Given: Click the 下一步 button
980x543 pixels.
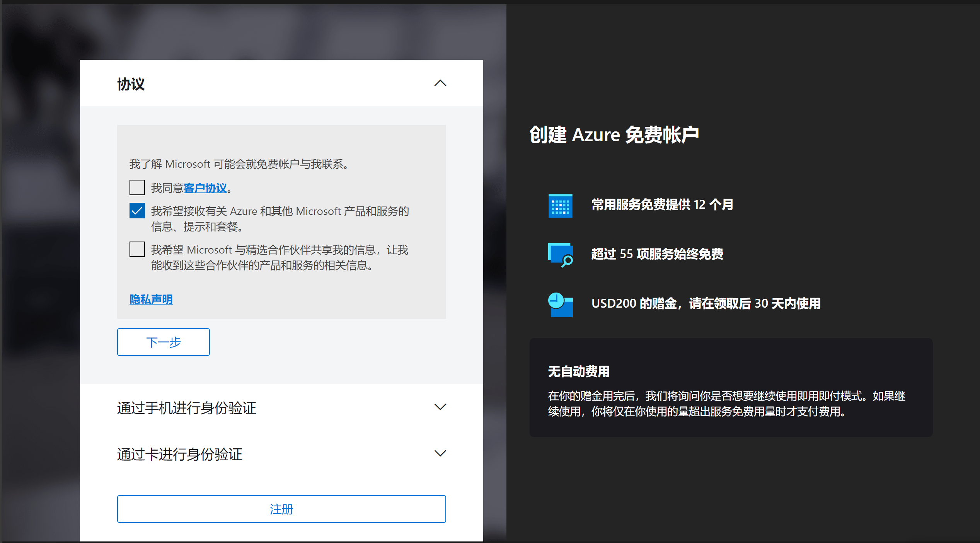Looking at the screenshot, I should click(164, 342).
